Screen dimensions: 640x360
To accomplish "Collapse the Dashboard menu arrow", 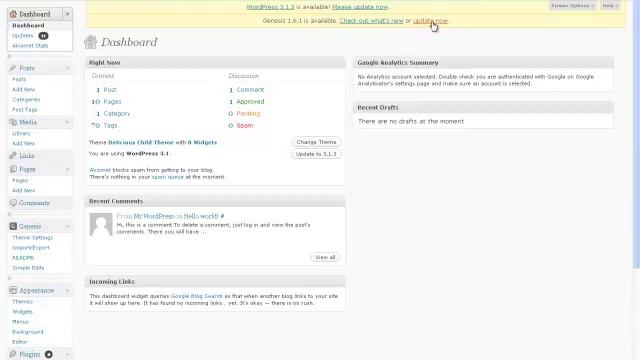I will click(x=67, y=14).
